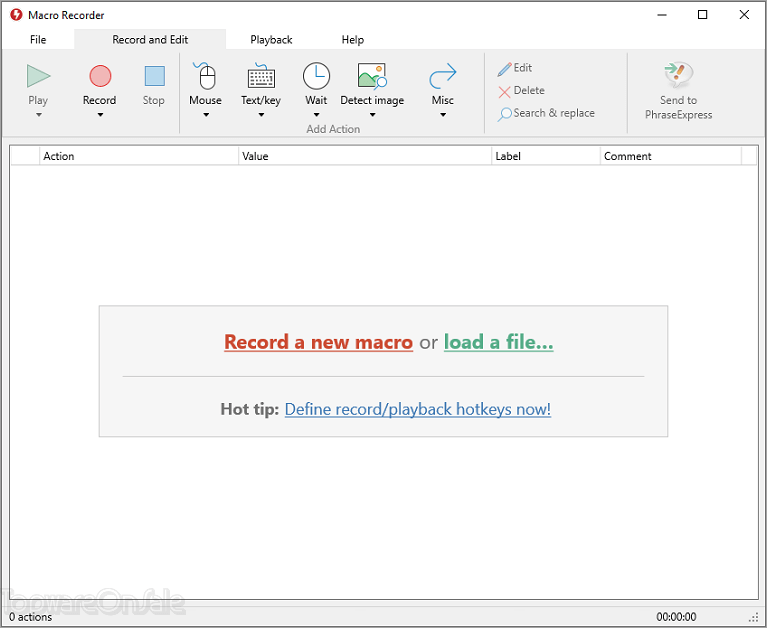Open 'Define record/playback hotkeys now!' link
767x628 pixels.
418,409
